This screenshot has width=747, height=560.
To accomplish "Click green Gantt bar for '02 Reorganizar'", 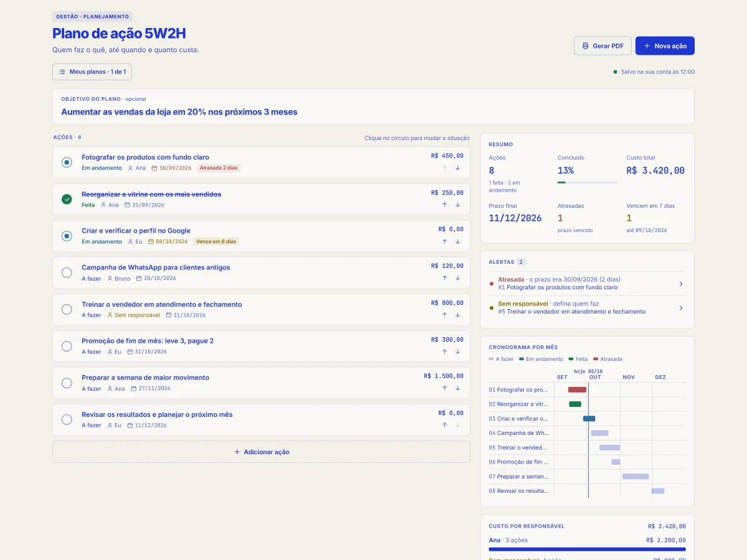I will (575, 404).
